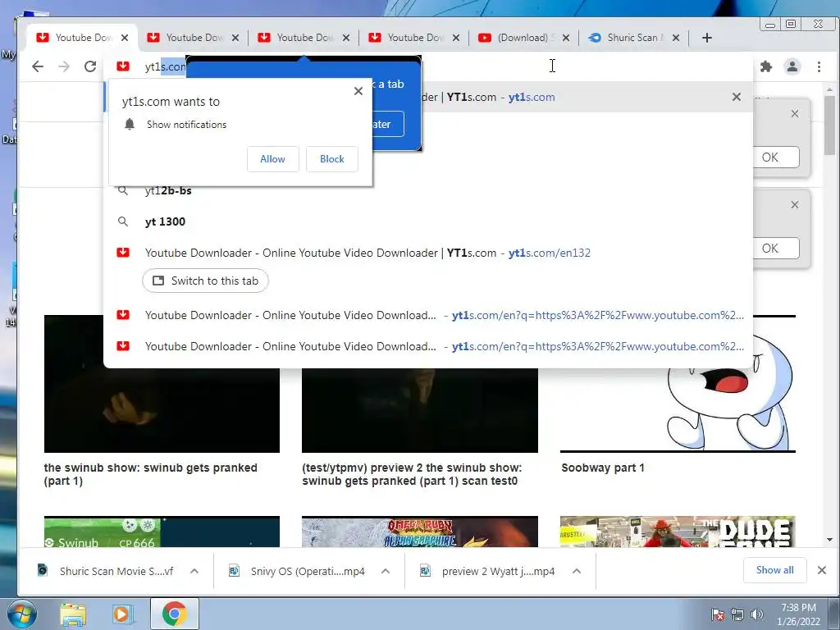Select the yt 1300 search suggestion
840x630 pixels.
point(427,221)
